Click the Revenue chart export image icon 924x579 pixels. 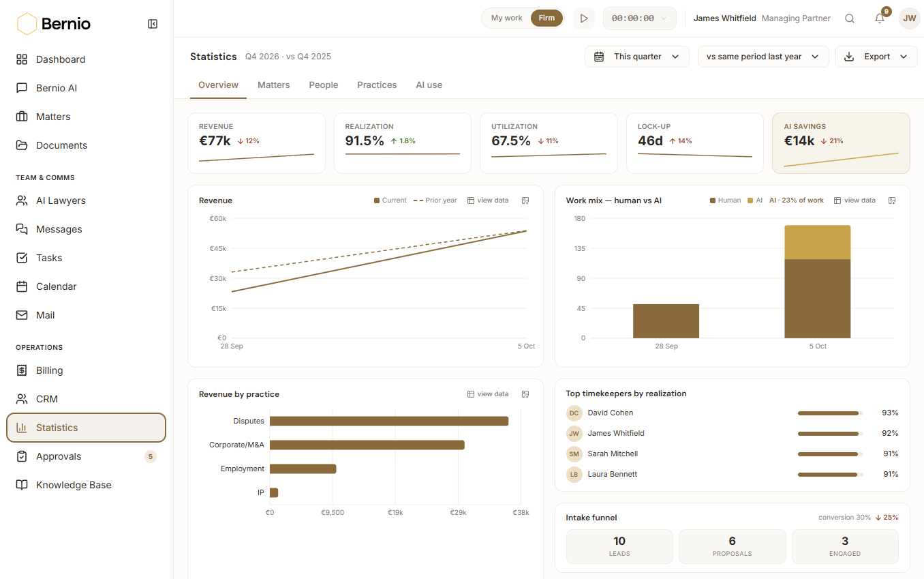[x=525, y=201]
